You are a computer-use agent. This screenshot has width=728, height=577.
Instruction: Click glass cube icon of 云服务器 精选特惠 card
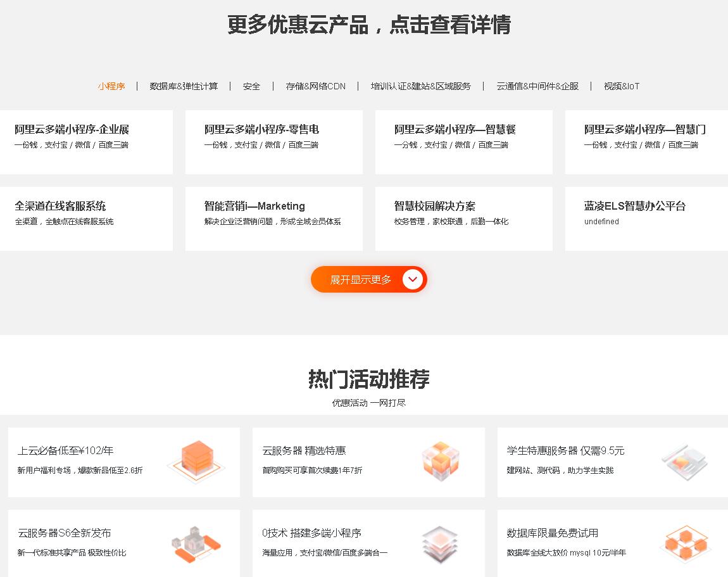pyautogui.click(x=441, y=461)
